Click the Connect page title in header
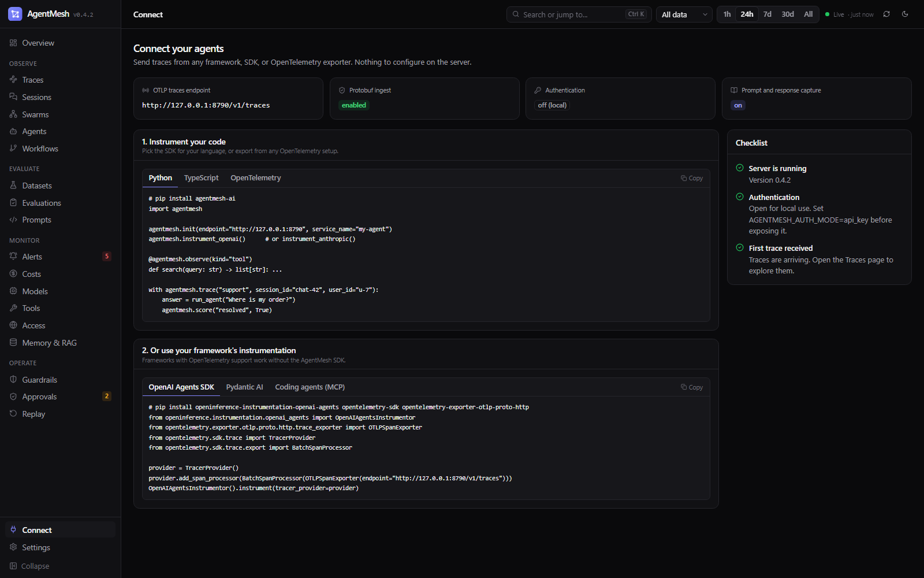The height and width of the screenshot is (578, 924). [148, 14]
